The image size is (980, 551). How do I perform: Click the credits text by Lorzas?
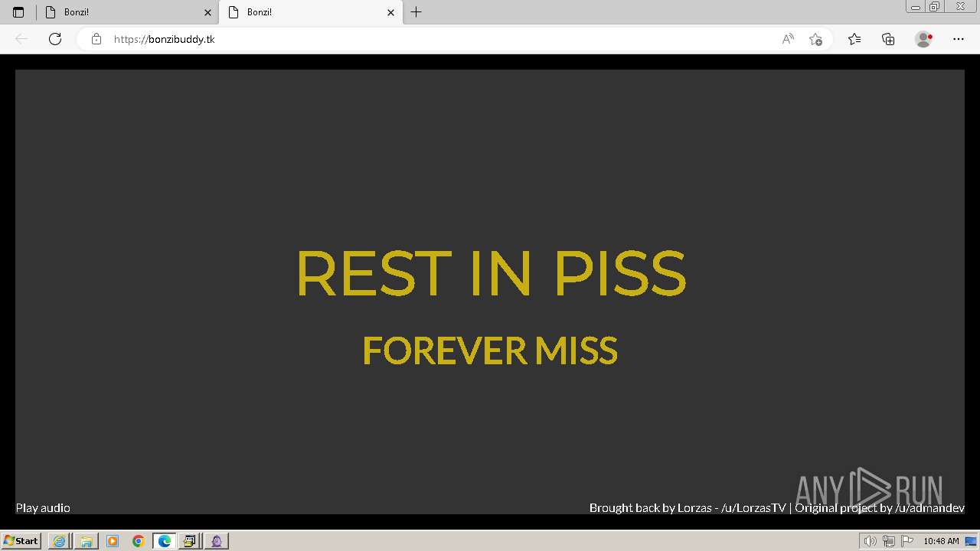click(777, 507)
